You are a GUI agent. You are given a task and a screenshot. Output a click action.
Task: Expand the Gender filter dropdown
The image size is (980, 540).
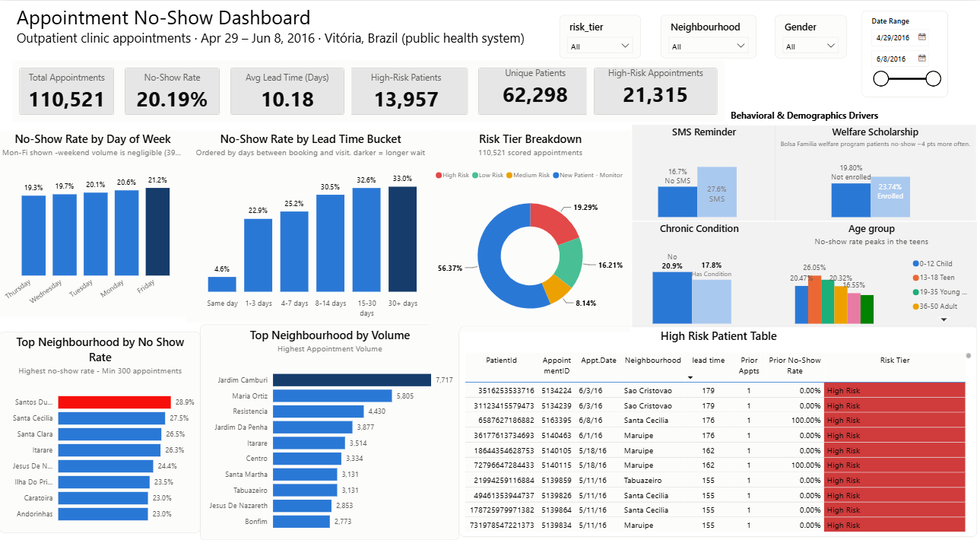(810, 46)
